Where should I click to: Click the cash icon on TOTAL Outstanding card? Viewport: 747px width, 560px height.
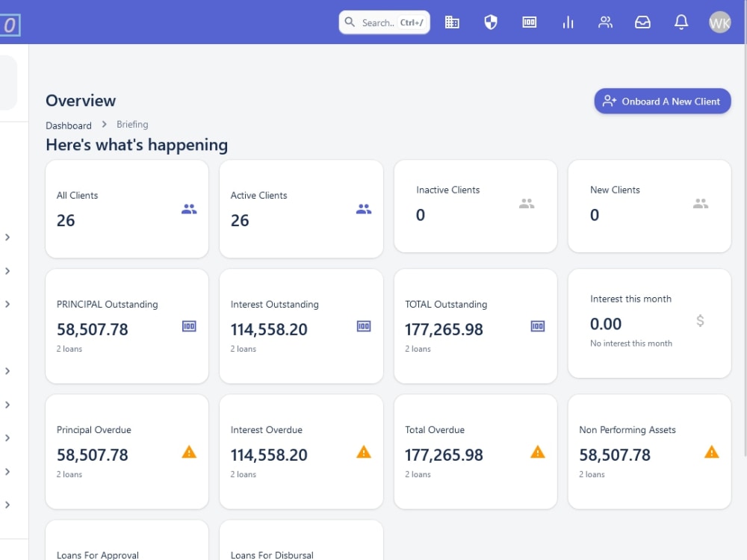click(x=537, y=326)
